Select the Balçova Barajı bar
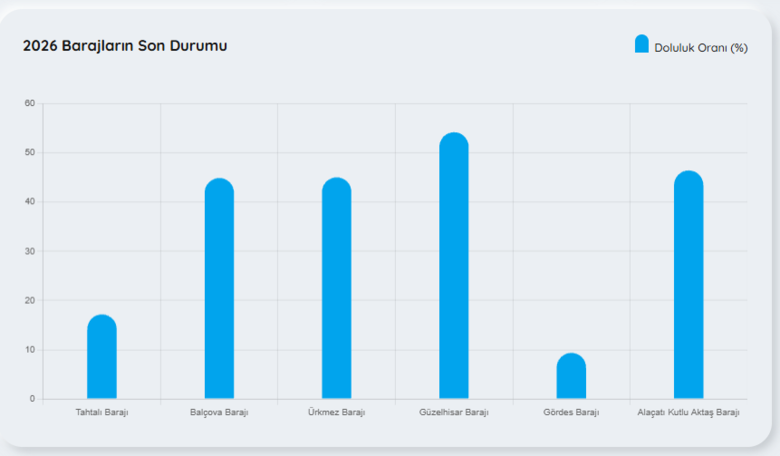 point(219,290)
